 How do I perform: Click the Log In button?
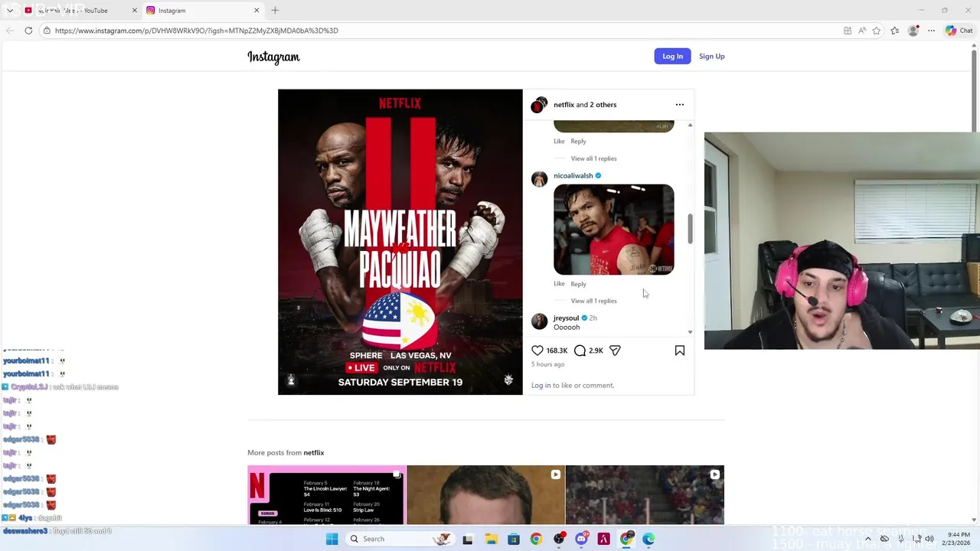pyautogui.click(x=672, y=56)
